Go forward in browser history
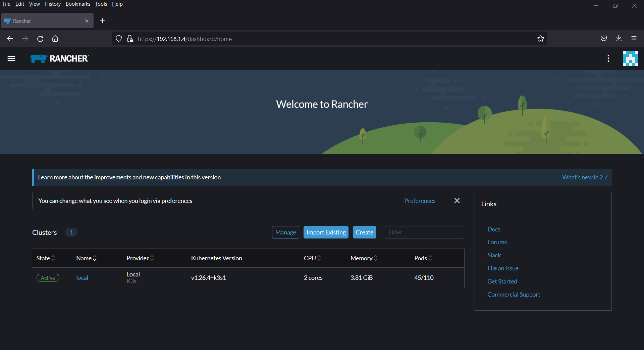This screenshot has height=350, width=644. 25,39
